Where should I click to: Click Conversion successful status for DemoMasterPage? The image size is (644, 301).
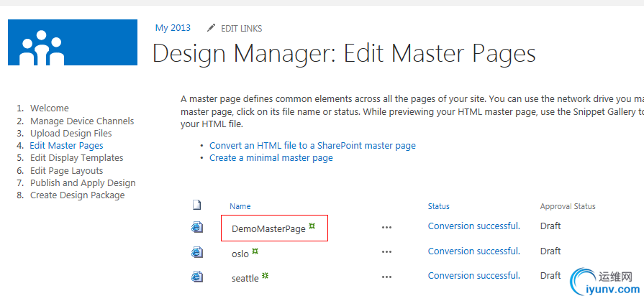[x=474, y=226]
